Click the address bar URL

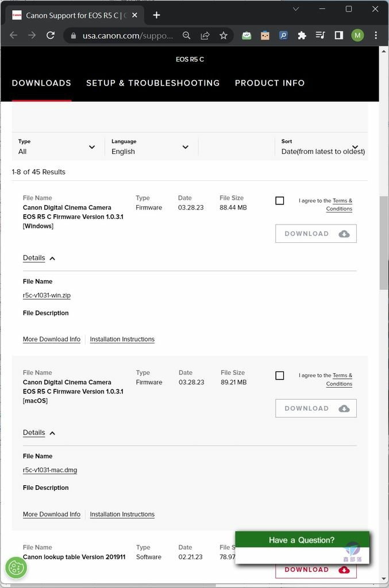coord(128,36)
